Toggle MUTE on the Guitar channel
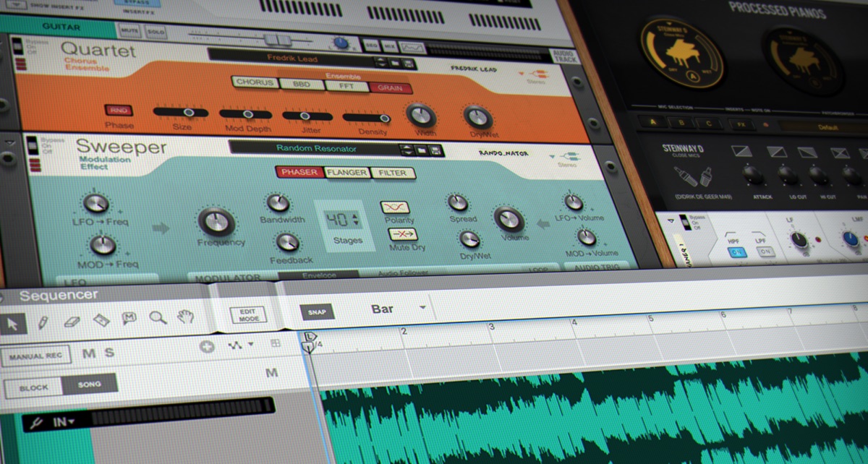Screen dimensions: 868x464 pyautogui.click(x=129, y=31)
